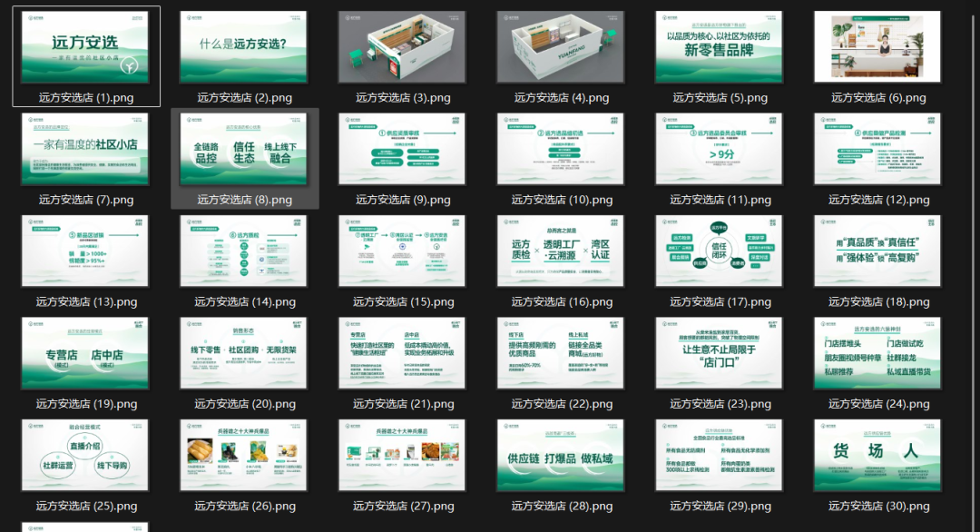980x532 pixels.
Task: Select the YUANFANG store render thumbnail (4).png
Action: click(x=561, y=47)
